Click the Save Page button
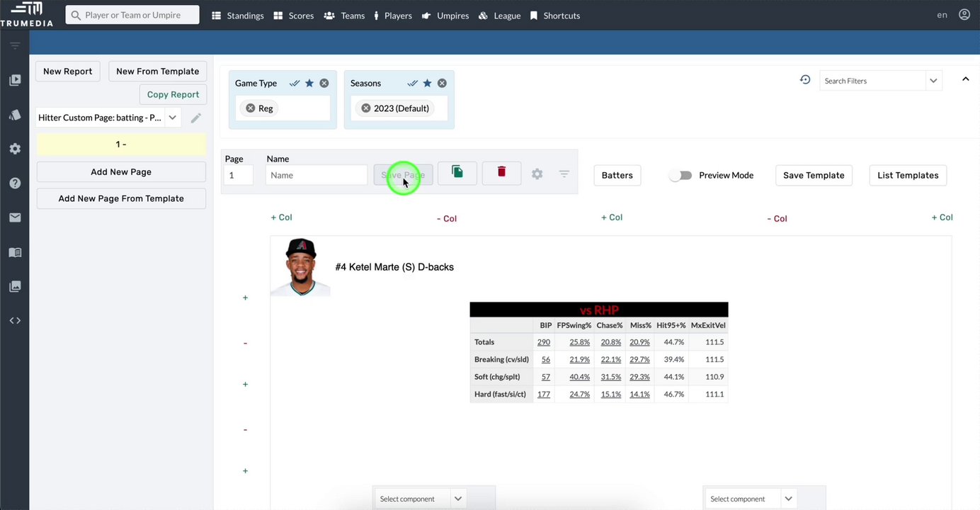Screen dimensions: 980x510 pyautogui.click(x=403, y=175)
